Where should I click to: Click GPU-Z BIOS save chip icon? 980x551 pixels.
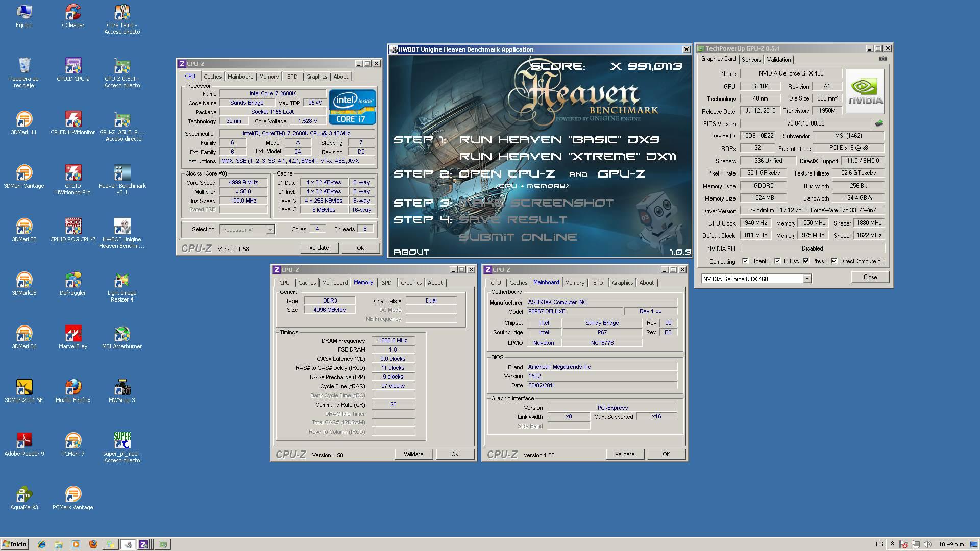click(879, 123)
